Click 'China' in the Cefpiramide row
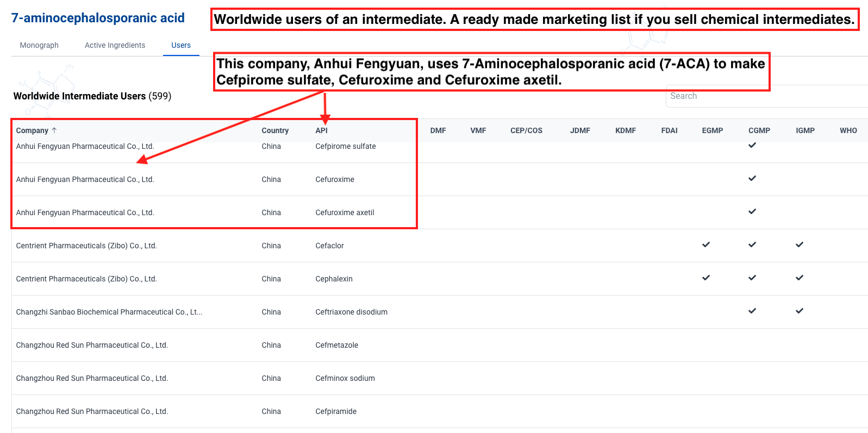Screen dimensions: 868x433 (271, 411)
